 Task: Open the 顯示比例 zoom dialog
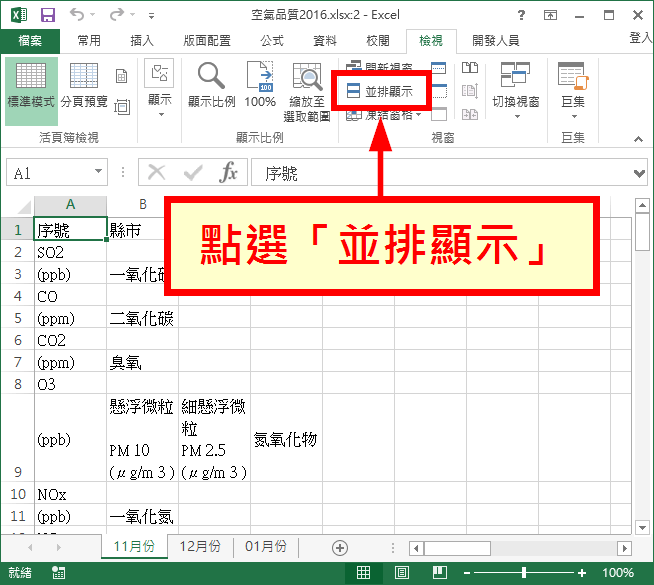211,85
